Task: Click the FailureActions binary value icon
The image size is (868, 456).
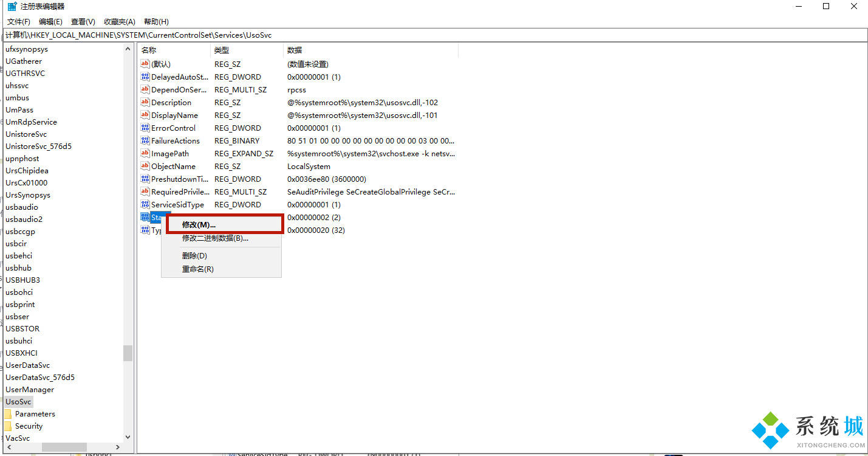Action: point(145,140)
